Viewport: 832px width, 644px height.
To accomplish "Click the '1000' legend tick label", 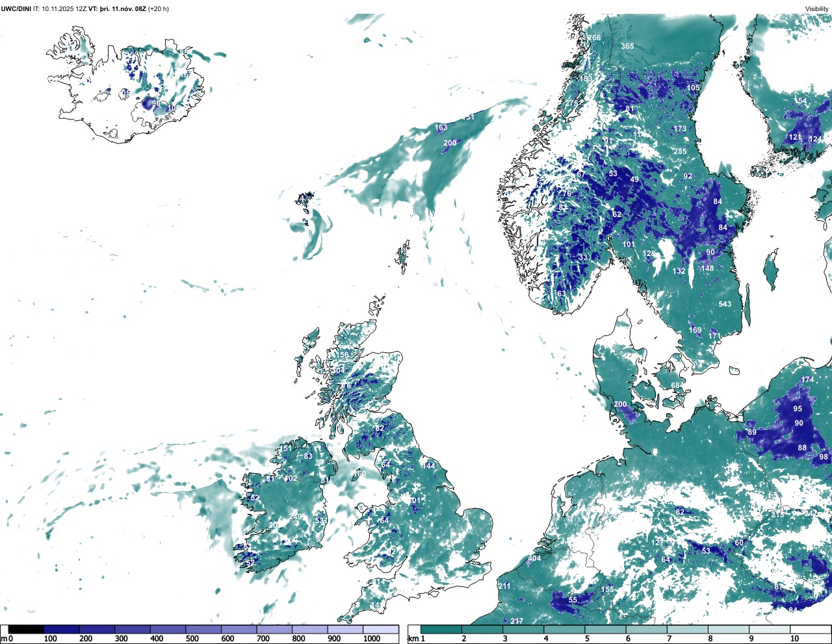I will [x=372, y=639].
